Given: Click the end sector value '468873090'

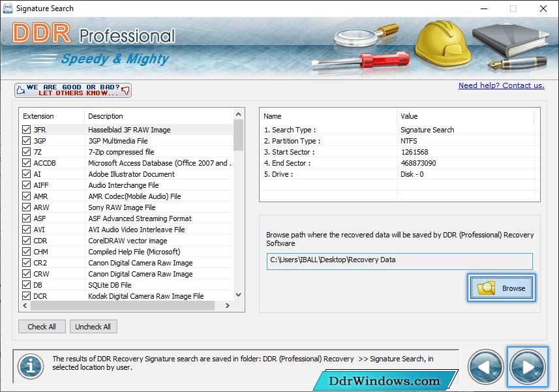Looking at the screenshot, I should (x=418, y=163).
